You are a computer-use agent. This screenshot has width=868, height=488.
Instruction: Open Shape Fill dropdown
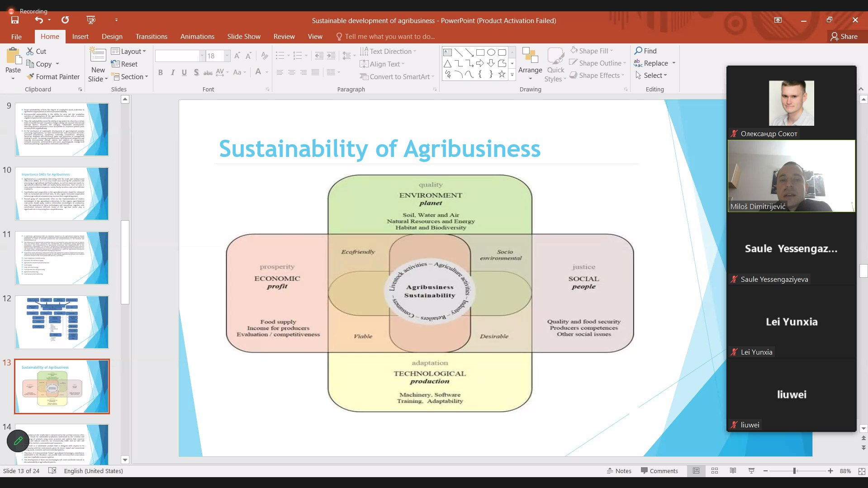click(592, 51)
